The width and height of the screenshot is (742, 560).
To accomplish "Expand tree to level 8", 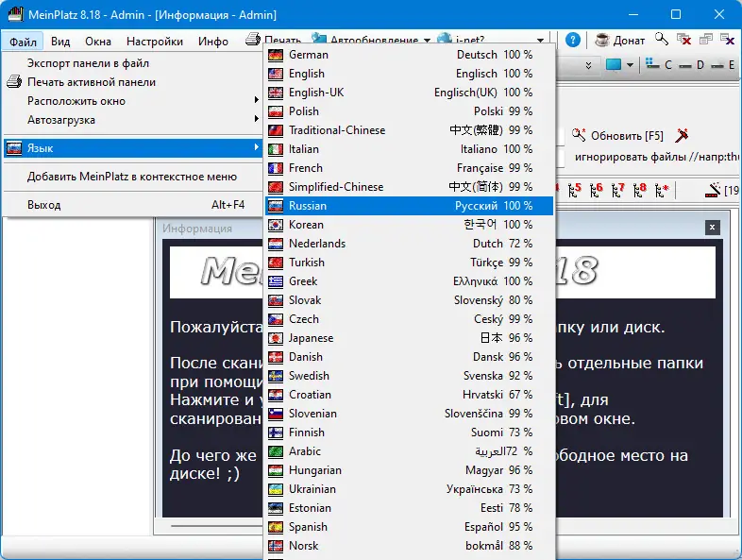I will click(x=640, y=190).
